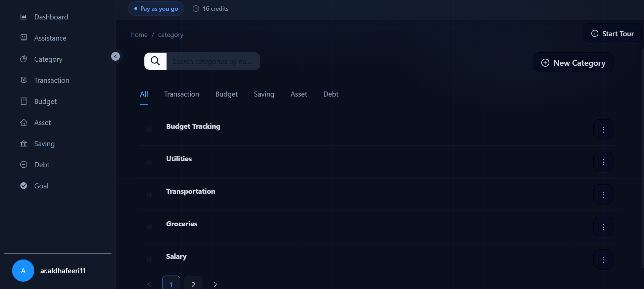Screen dimensions: 644x289
Task: Click the icon left of Transportation
Action: [149, 194]
